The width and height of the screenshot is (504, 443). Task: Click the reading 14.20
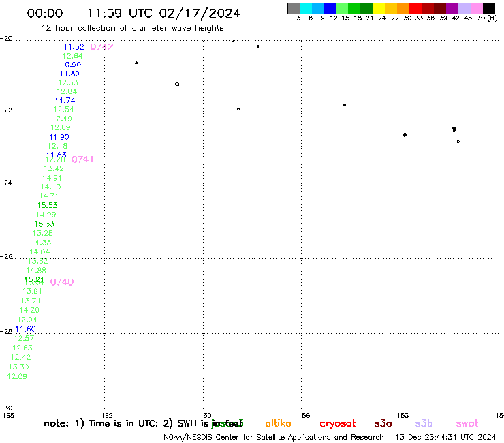click(x=29, y=311)
